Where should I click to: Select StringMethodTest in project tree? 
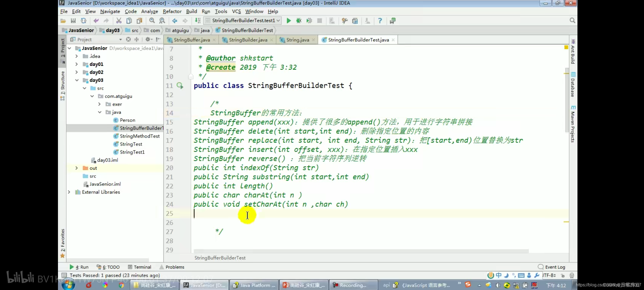point(140,136)
